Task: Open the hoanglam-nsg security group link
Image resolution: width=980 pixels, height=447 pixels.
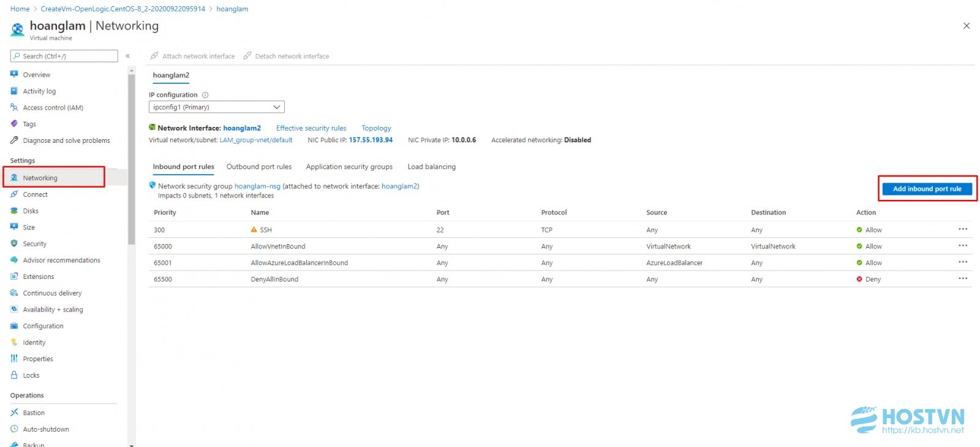Action: point(257,186)
